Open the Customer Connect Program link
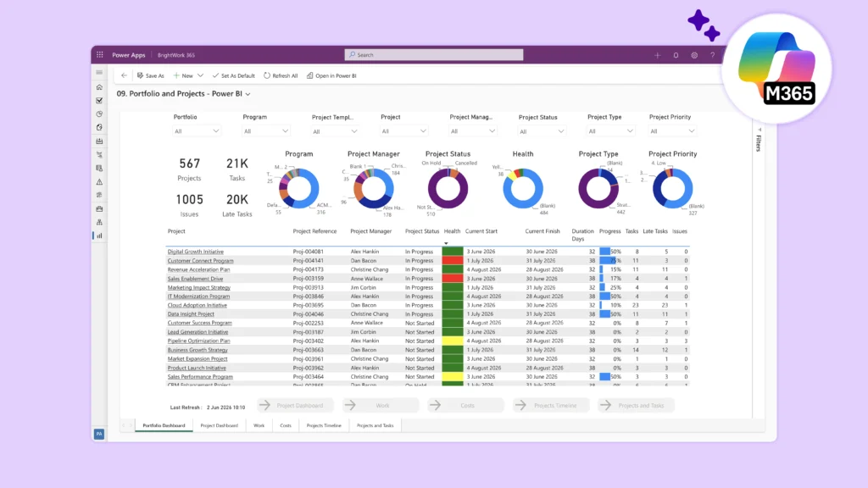The image size is (868, 488). pos(200,261)
